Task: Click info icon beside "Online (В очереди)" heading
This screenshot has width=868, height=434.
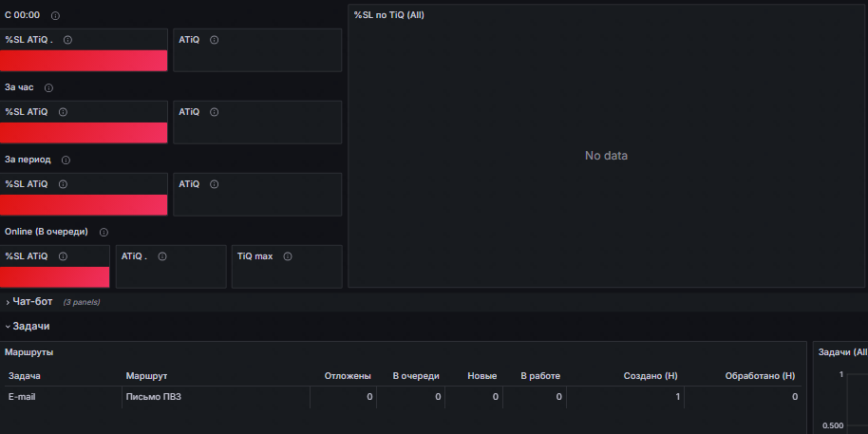Action: tap(104, 233)
